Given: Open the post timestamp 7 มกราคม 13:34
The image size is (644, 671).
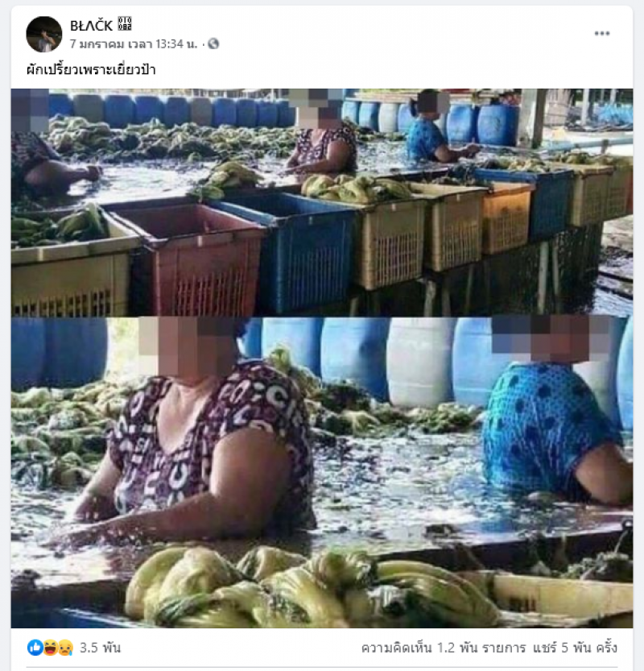Looking at the screenshot, I should tap(134, 44).
